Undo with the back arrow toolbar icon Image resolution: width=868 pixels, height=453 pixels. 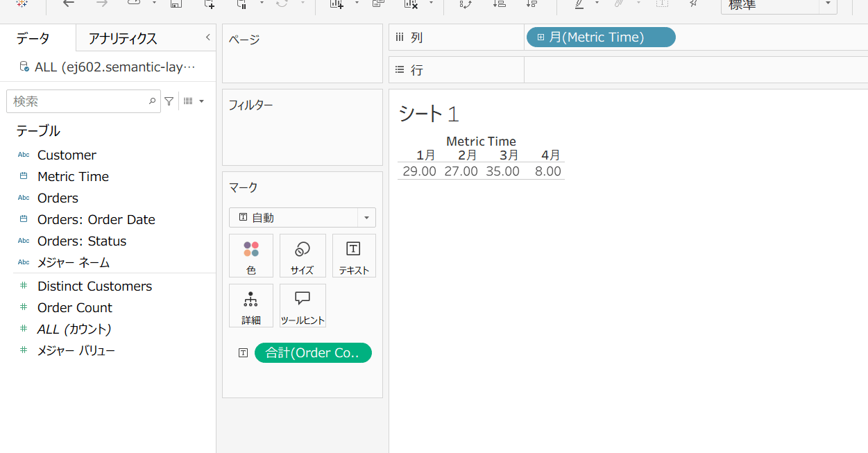click(x=68, y=3)
